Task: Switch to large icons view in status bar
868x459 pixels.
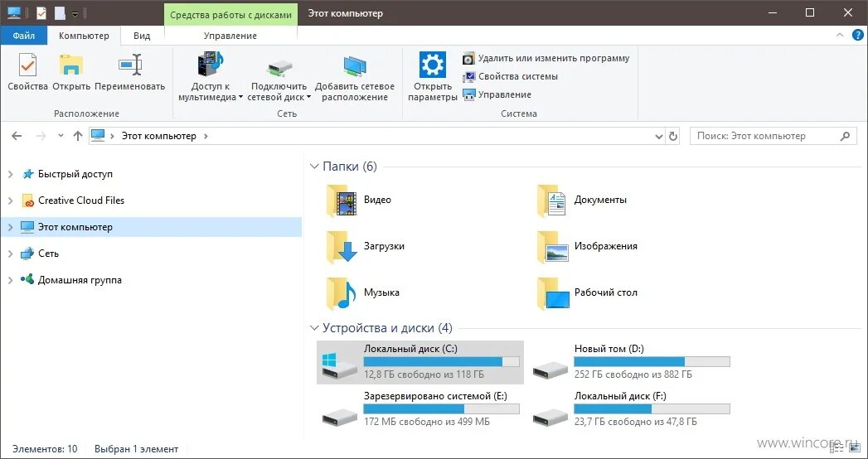Action: (x=853, y=447)
